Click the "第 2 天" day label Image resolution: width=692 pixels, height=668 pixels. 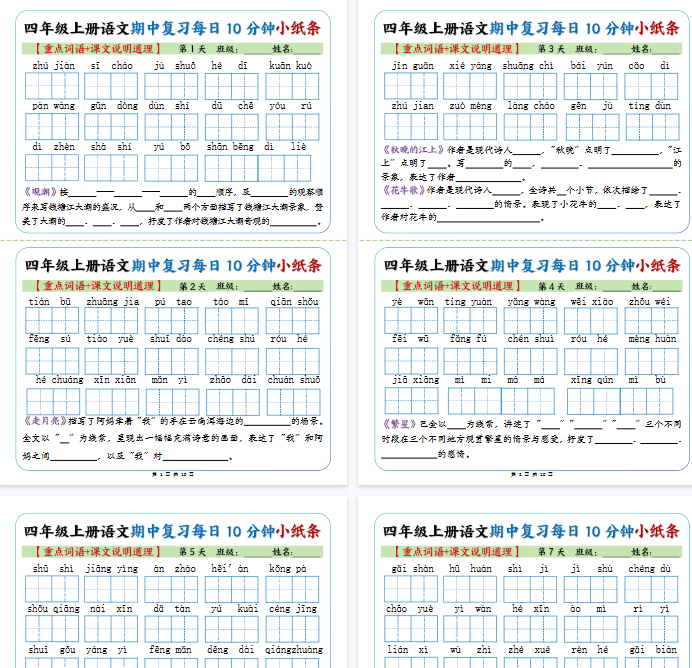pyautogui.click(x=192, y=286)
